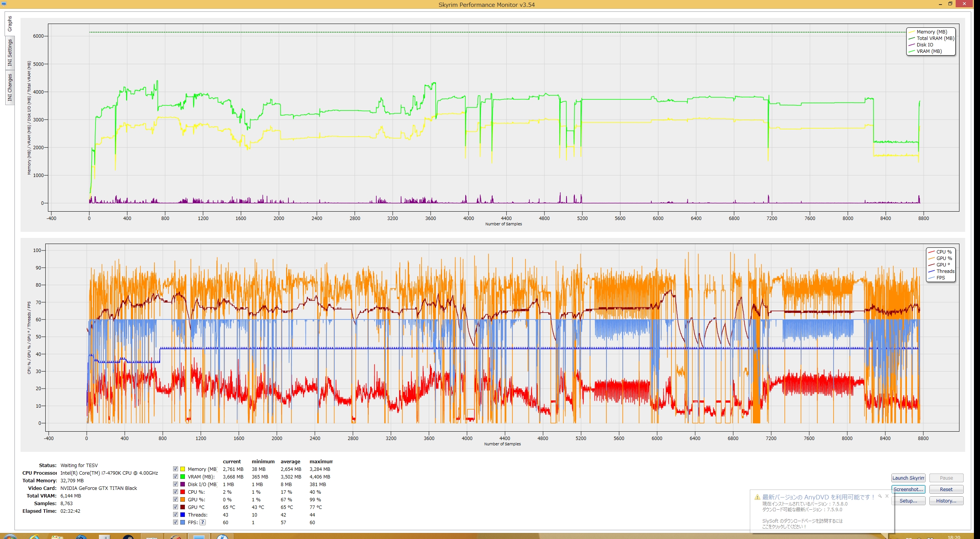This screenshot has height=539, width=980.
Task: Toggle the CPU % graph checkbox
Action: (x=175, y=492)
